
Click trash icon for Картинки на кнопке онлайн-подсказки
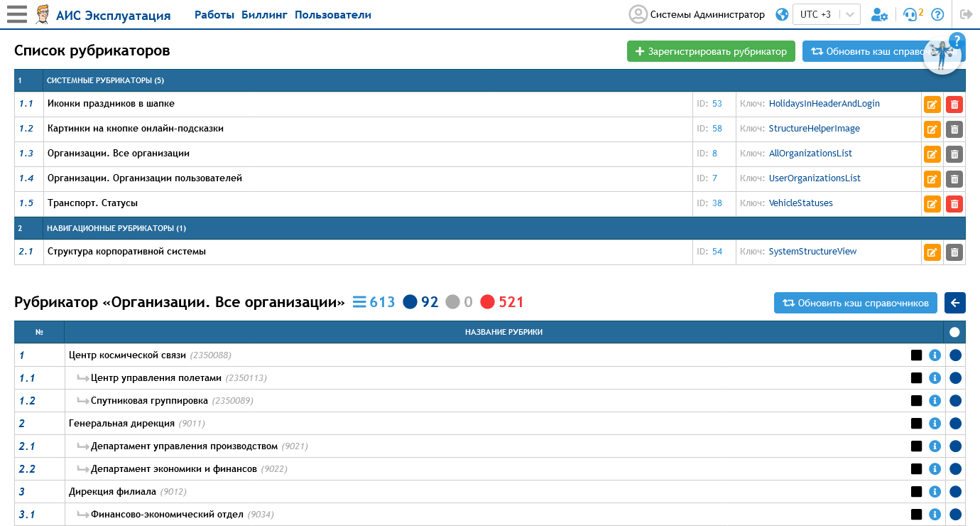pos(954,129)
